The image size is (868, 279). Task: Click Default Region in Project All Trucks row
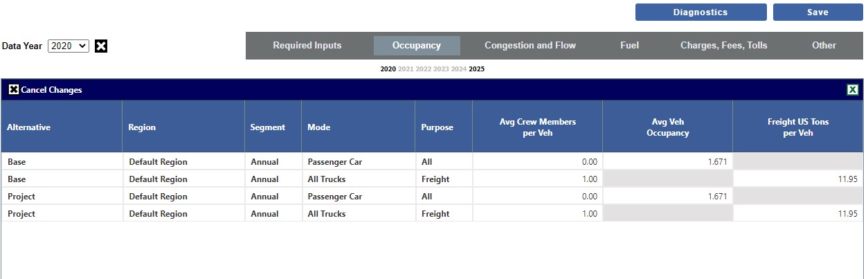[x=158, y=214]
